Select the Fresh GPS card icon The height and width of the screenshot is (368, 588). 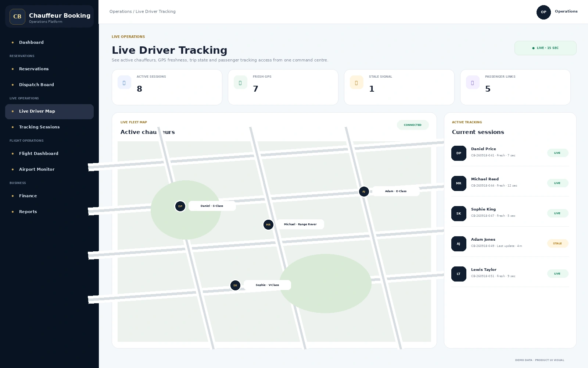click(240, 82)
